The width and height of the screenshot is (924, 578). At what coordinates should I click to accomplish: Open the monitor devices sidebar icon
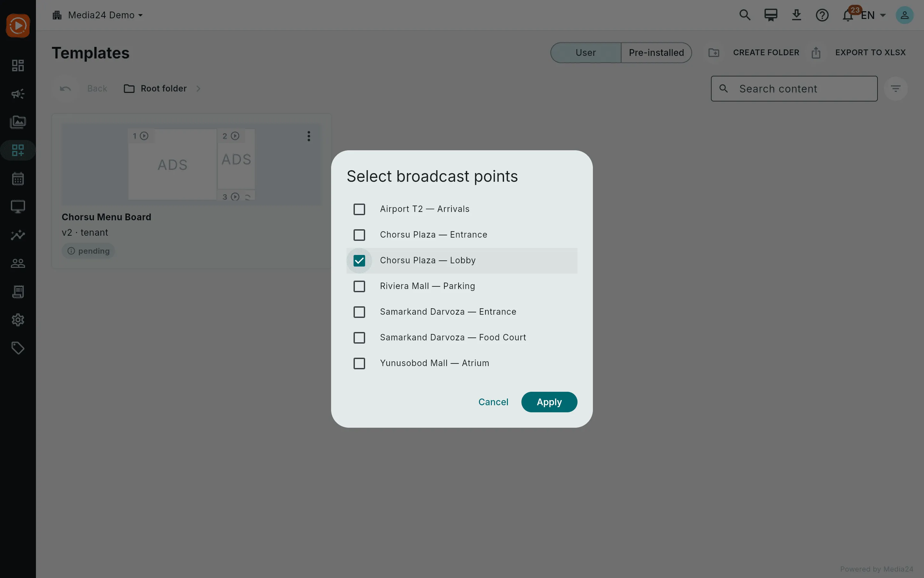pos(18,207)
